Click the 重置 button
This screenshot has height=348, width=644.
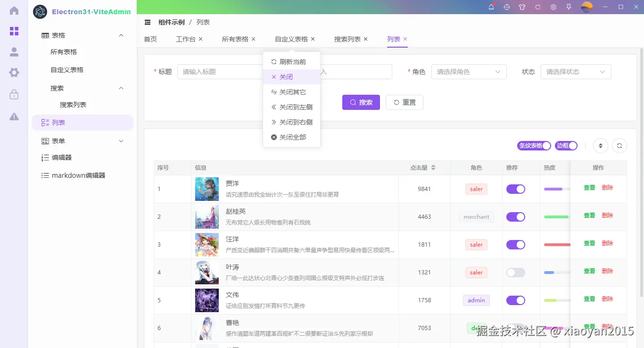point(405,102)
